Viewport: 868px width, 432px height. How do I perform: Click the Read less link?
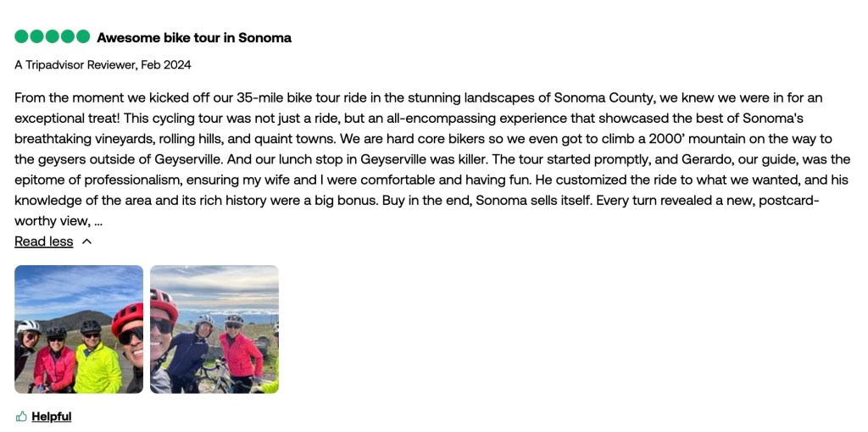pyautogui.click(x=44, y=241)
